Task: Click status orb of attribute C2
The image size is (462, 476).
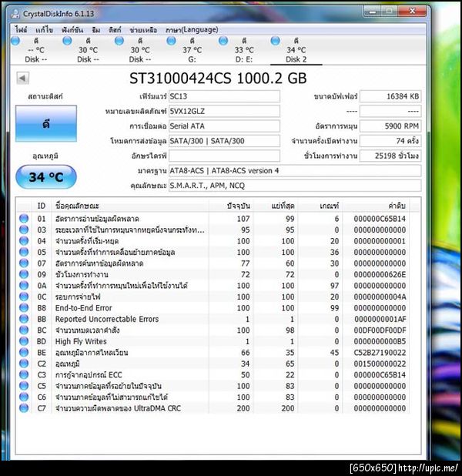Action: pos(24,364)
